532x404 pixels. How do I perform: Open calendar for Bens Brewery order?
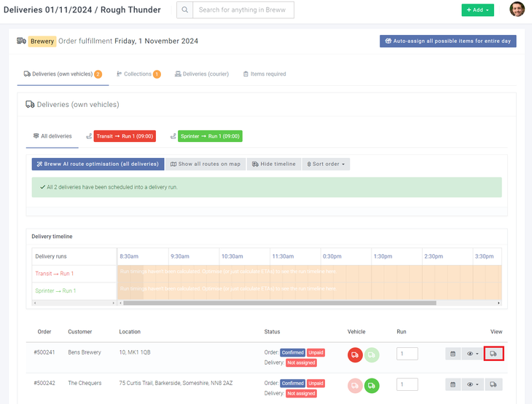pyautogui.click(x=453, y=354)
